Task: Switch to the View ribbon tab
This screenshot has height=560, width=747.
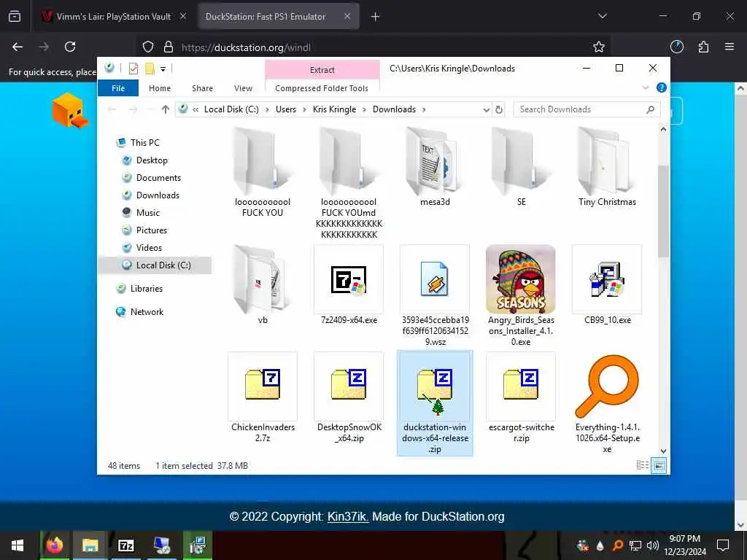Action: coord(243,88)
